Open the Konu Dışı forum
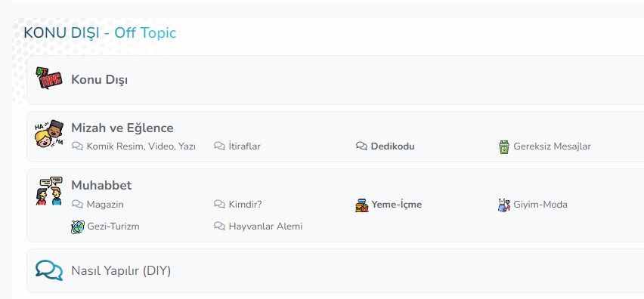644x299 pixels. [99, 79]
